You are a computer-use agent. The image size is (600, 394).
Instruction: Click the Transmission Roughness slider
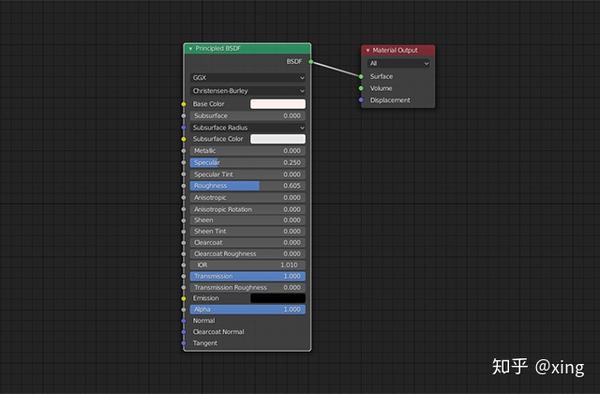248,287
